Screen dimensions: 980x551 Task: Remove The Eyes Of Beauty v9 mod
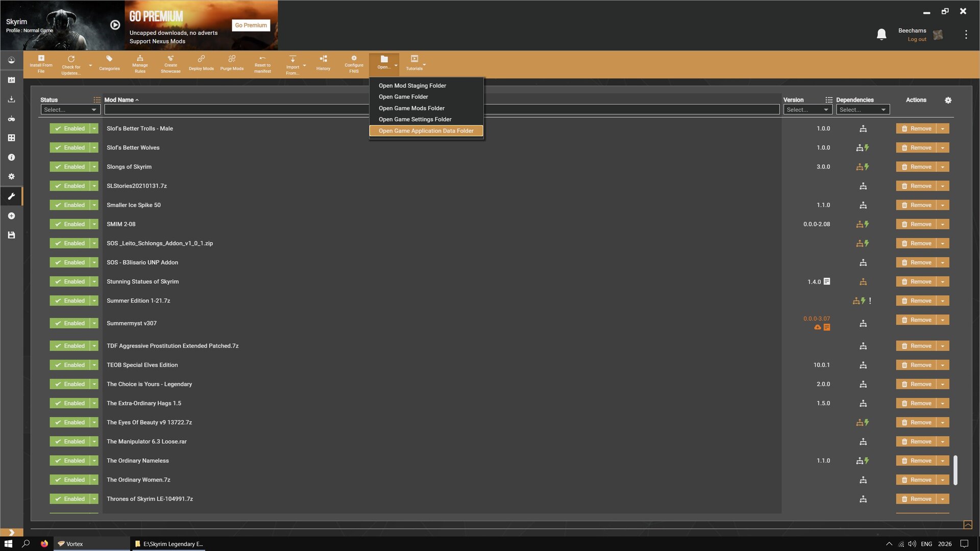[916, 422]
